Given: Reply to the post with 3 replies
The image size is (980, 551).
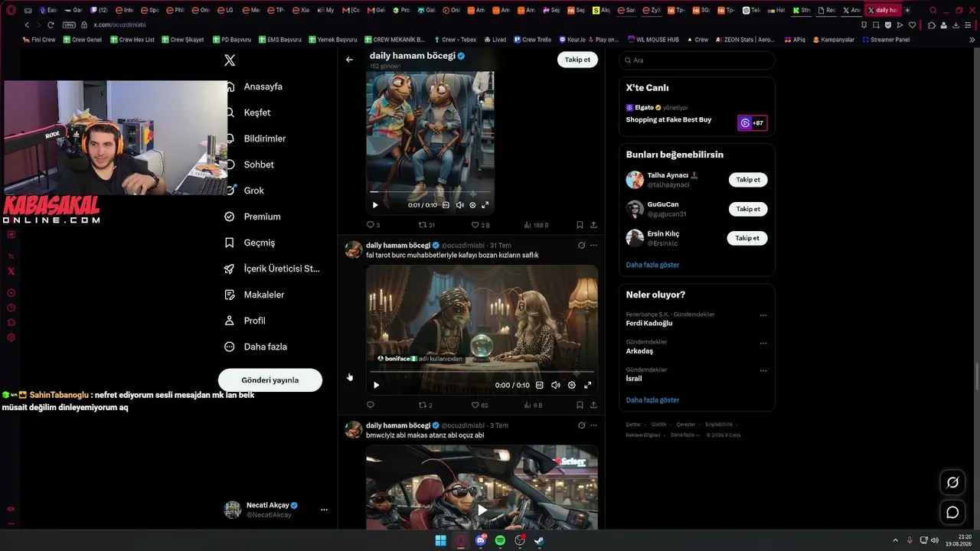Looking at the screenshot, I should 373,225.
